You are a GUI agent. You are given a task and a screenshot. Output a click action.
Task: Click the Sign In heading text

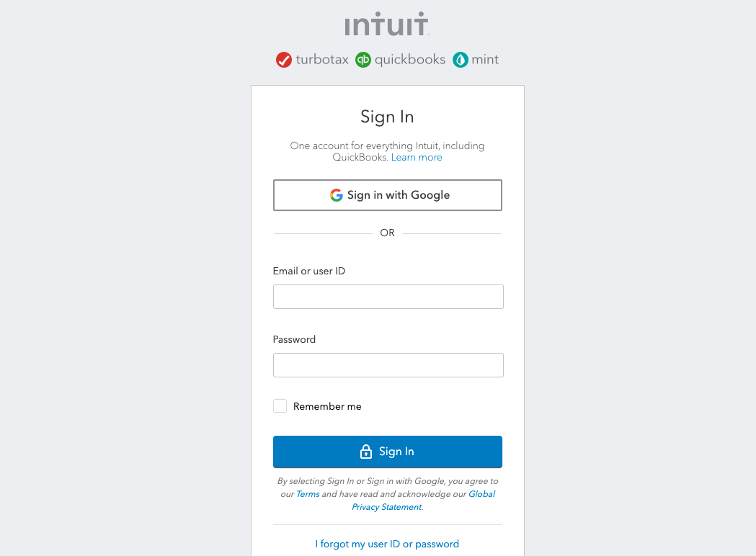click(x=387, y=117)
